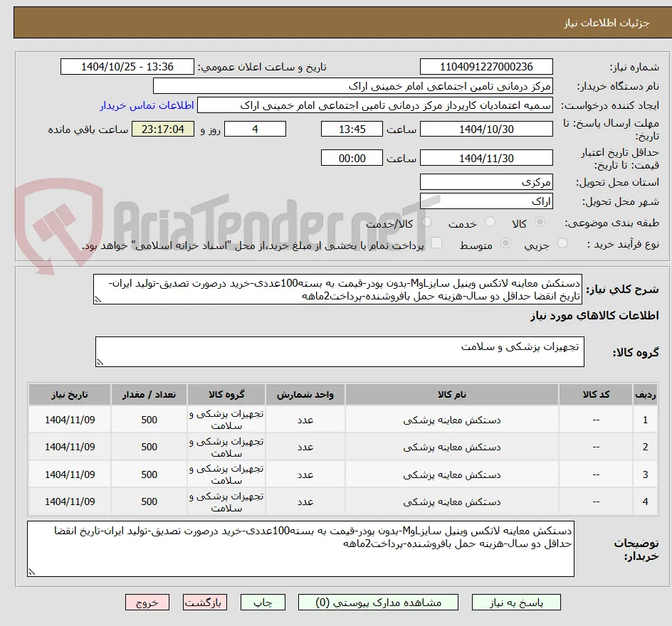The image size is (672, 626).
Task: Click the ایجاد کننده درخواست field
Action: coord(375,105)
